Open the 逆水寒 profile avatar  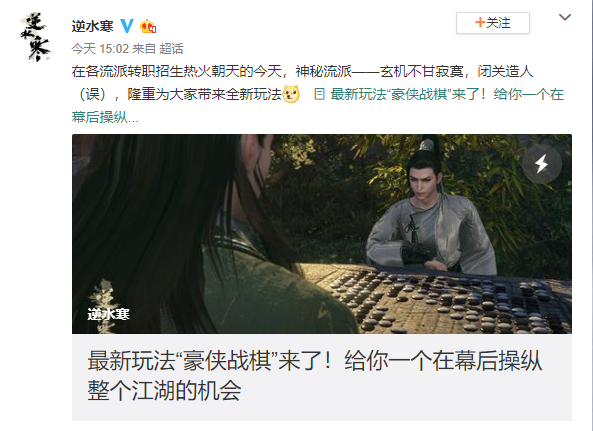tap(35, 37)
